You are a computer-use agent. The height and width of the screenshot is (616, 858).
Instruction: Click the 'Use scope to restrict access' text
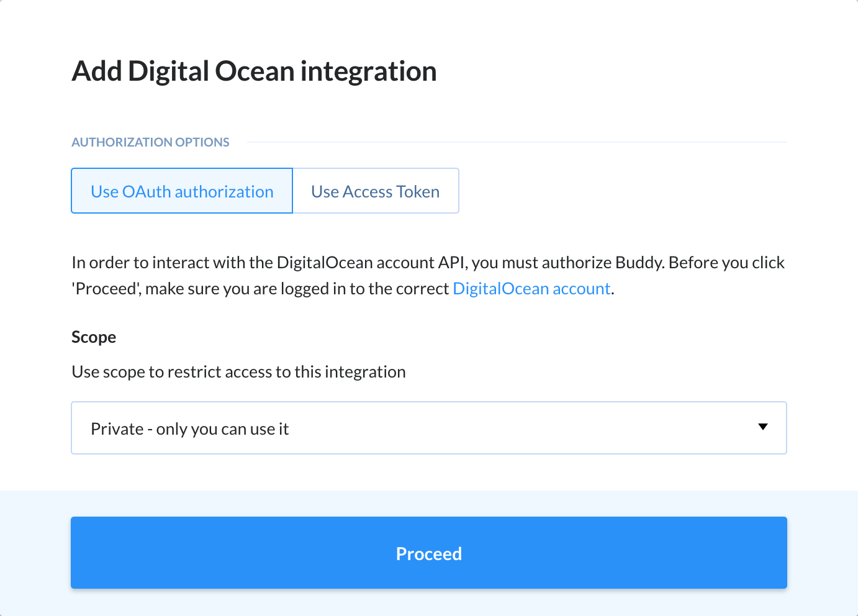pyautogui.click(x=239, y=372)
